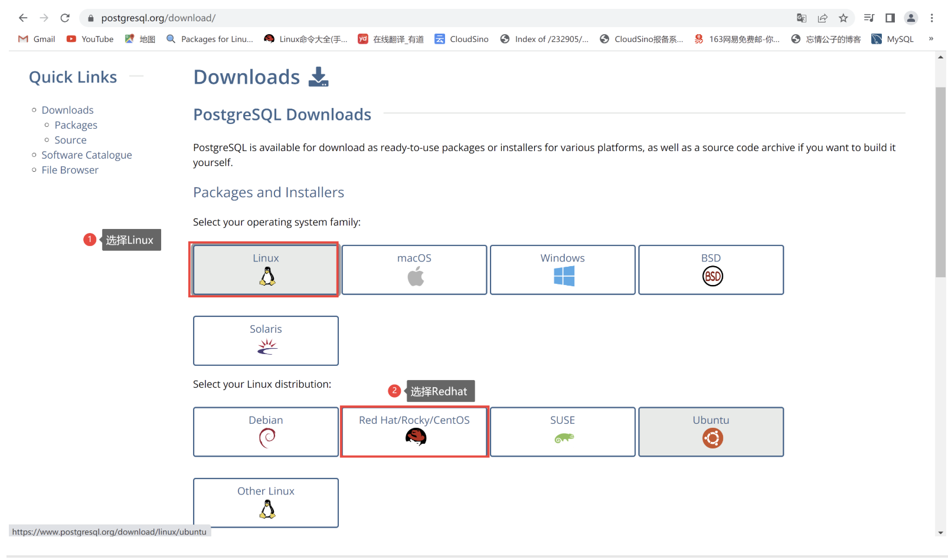The height and width of the screenshot is (560, 948).
Task: Open the CloudSino bookmark
Action: pyautogui.click(x=462, y=39)
